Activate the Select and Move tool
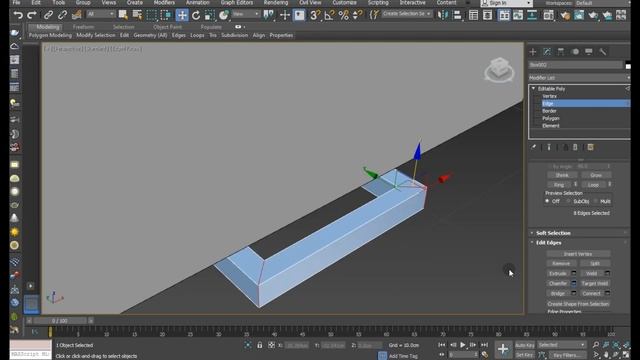The image size is (640, 360). 182,15
